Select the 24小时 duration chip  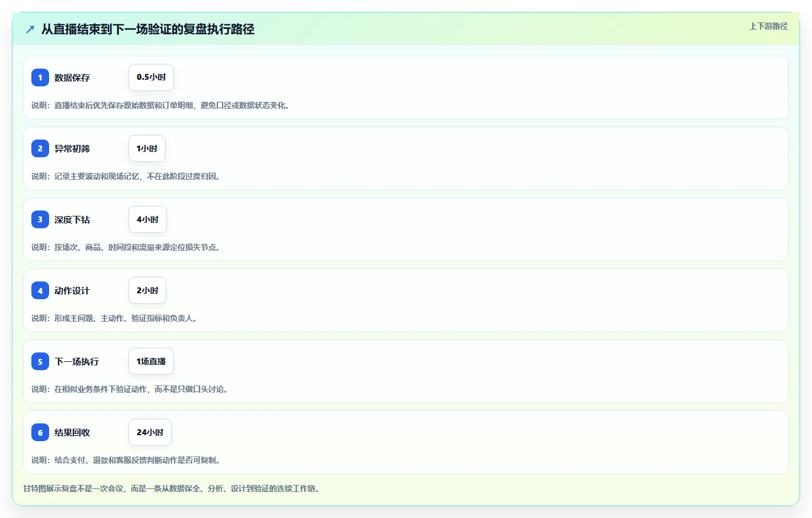(150, 432)
